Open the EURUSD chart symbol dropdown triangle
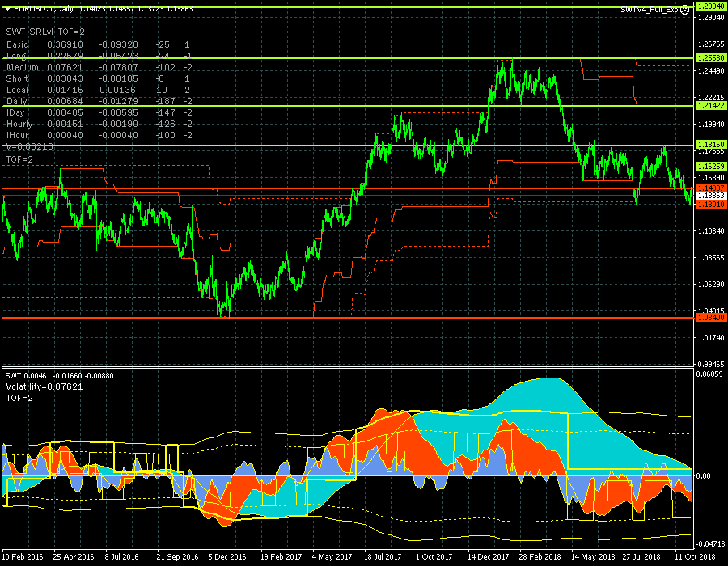 tap(6, 9)
